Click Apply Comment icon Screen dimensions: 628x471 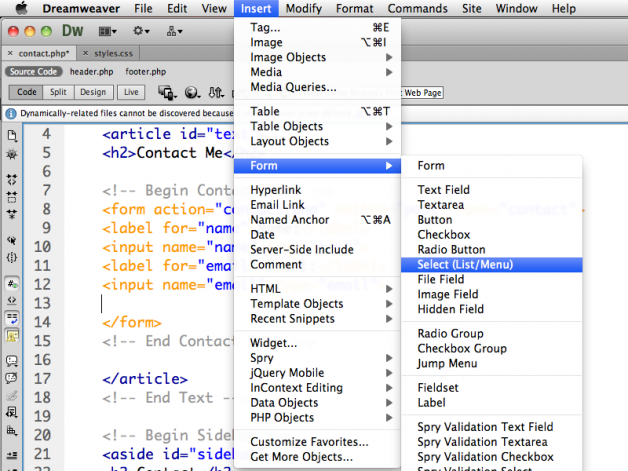[12, 361]
